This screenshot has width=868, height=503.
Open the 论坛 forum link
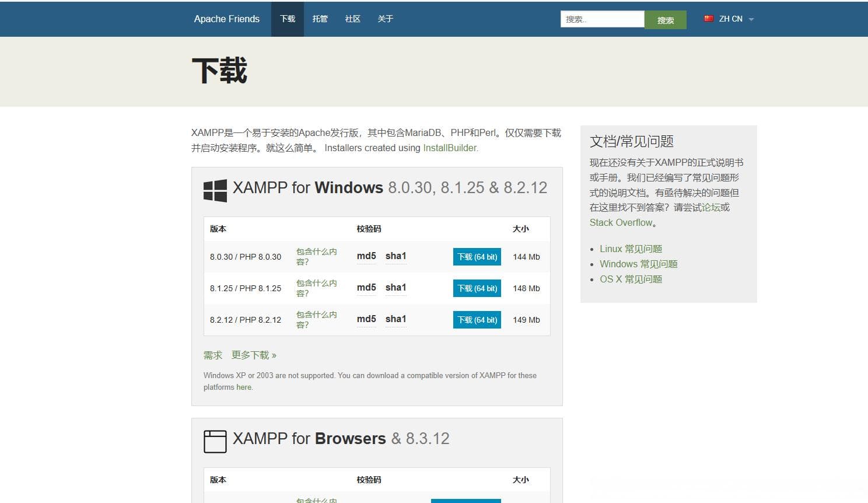(x=711, y=207)
